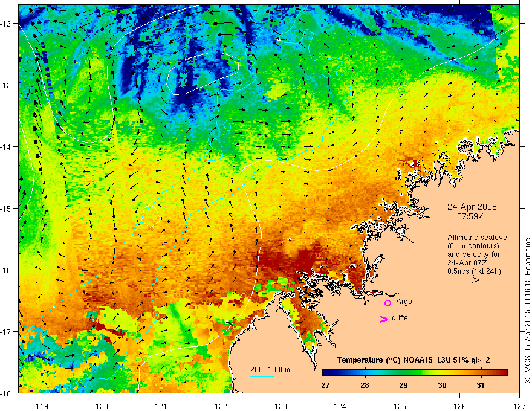Viewport: 532px width, 411px height.
Task: Click the '(0.1m contours)' legend text
Action: point(473,246)
